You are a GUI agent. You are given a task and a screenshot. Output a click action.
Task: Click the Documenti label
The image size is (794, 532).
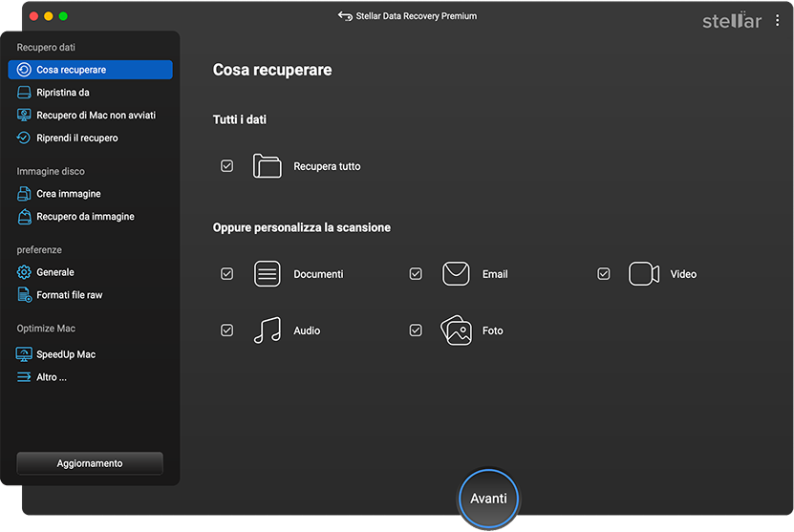click(x=318, y=274)
